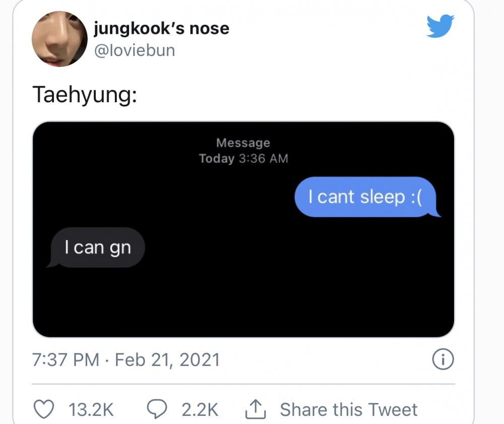This screenshot has width=504, height=424.
Task: Click 'Share this Tweet' text
Action: pos(349,409)
